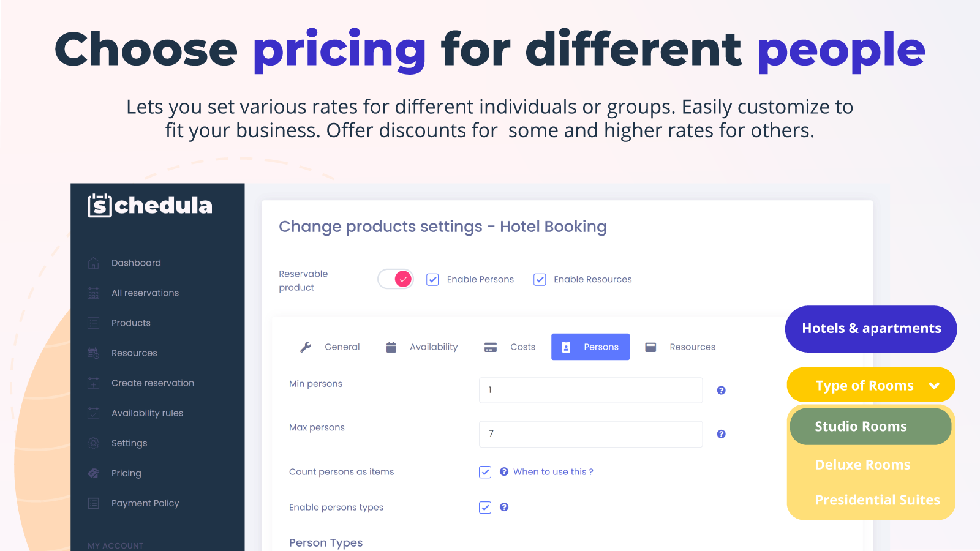This screenshot has height=551, width=980.
Task: Open Availability rules
Action: (147, 413)
